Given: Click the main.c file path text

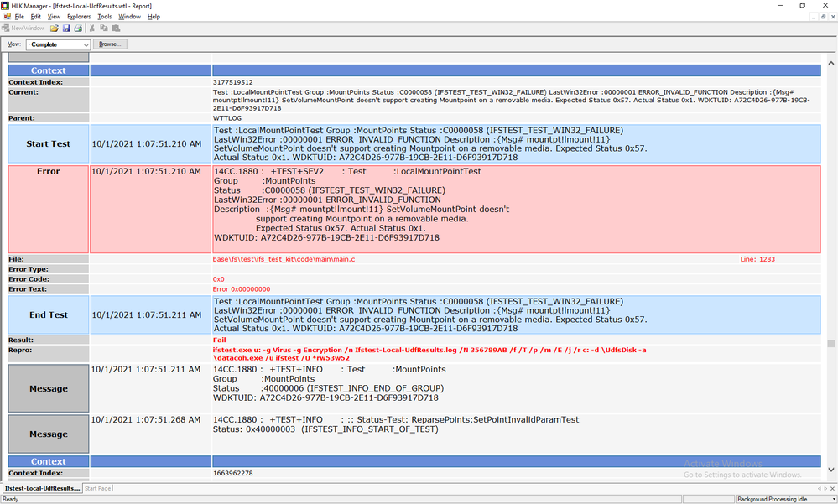Looking at the screenshot, I should tap(284, 259).
